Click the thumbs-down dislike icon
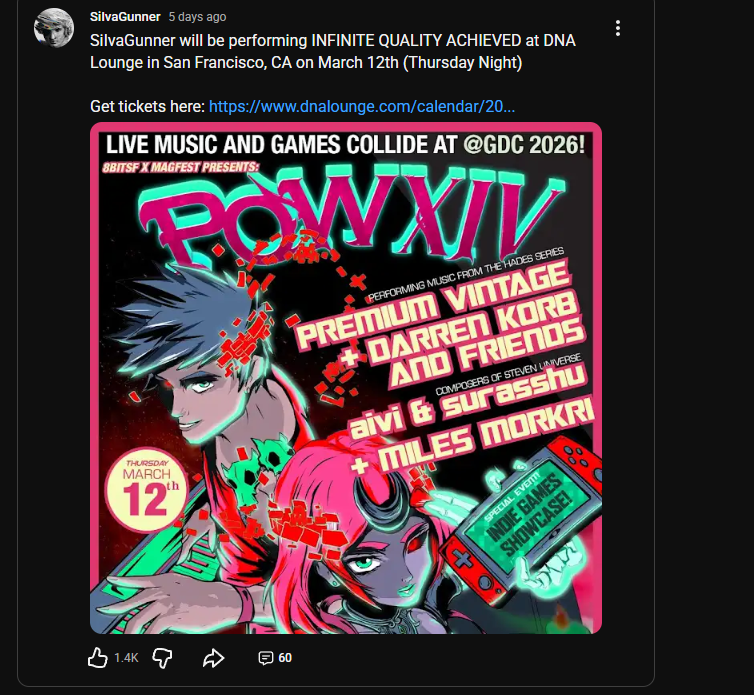Viewport: 754px width, 695px height. click(163, 658)
